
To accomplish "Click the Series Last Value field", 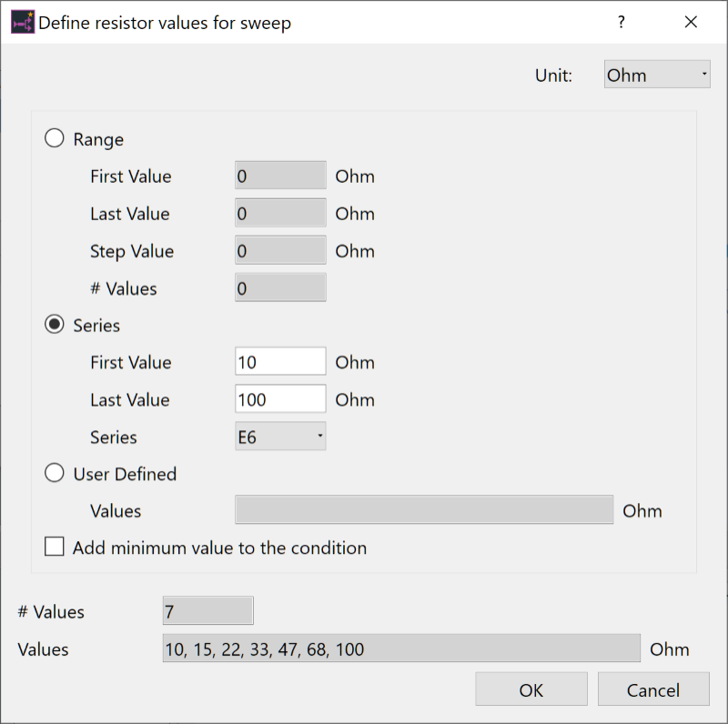I will [x=280, y=399].
